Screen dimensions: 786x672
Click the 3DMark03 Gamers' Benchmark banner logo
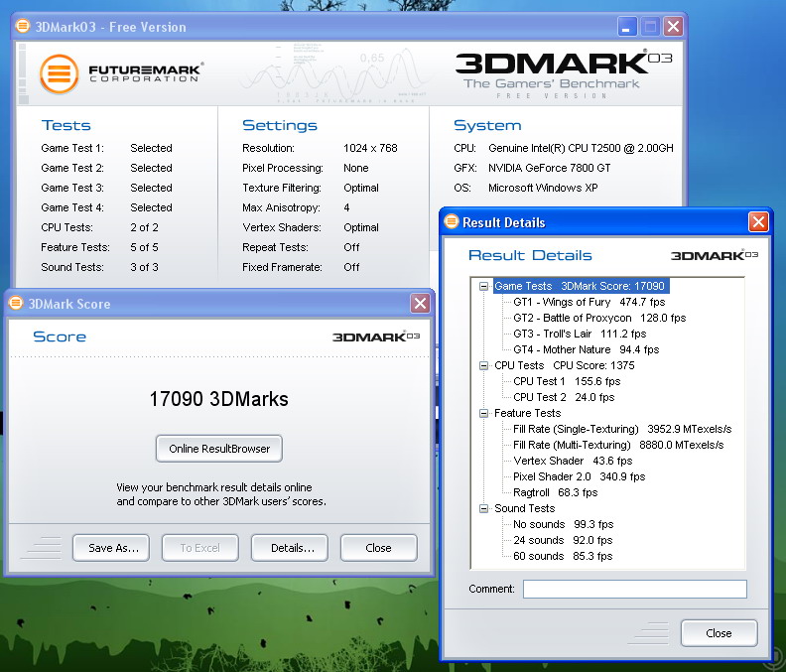pos(564,73)
